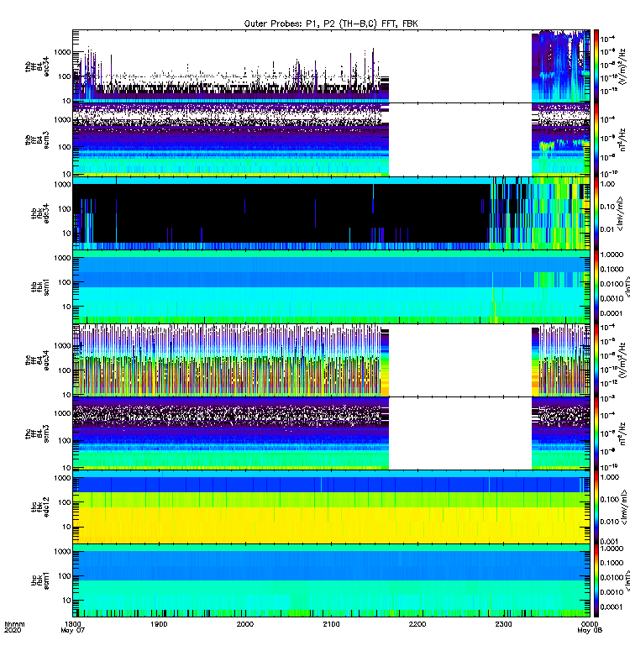
Task: Click the yellow band in thc fbk edc12 spectrogram
Action: click(x=331, y=525)
